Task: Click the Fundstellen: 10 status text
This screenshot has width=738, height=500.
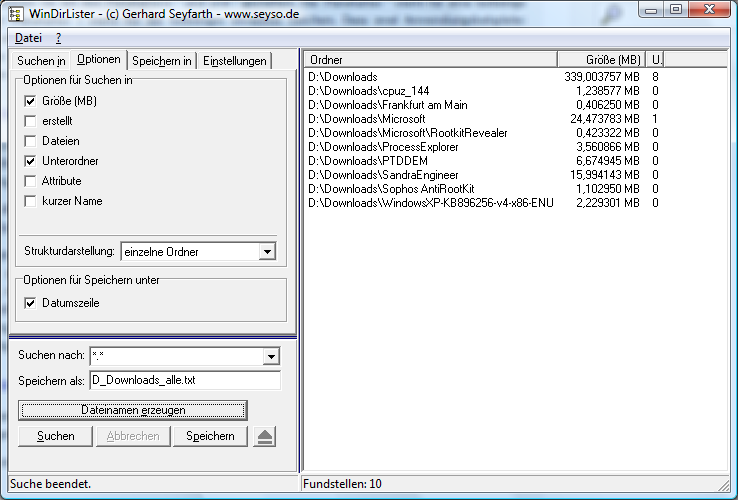Action: click(342, 484)
